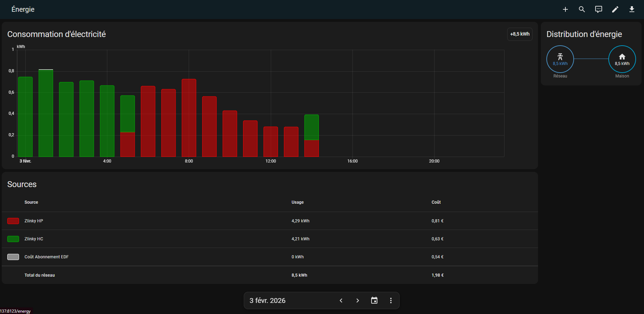Viewport: 644px width, 314px height.
Task: Go to previous day with left chevron
Action: [x=341, y=301]
